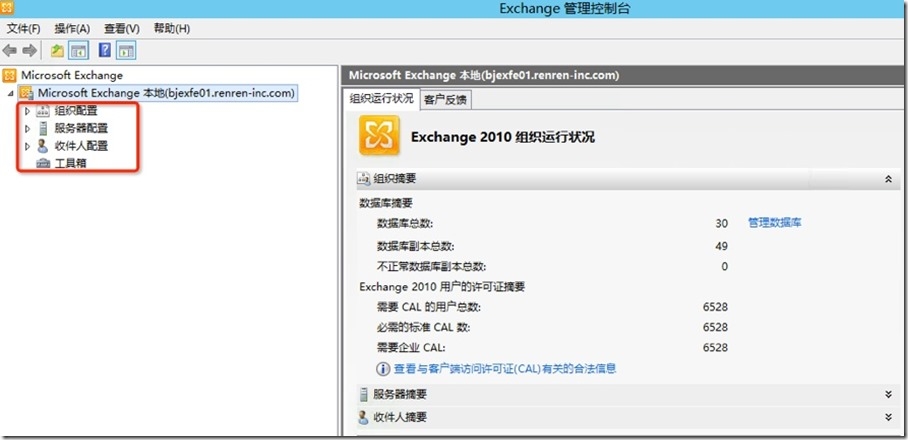The width and height of the screenshot is (908, 440).
Task: Click the Forward arrow in the toolbar
Action: click(29, 51)
